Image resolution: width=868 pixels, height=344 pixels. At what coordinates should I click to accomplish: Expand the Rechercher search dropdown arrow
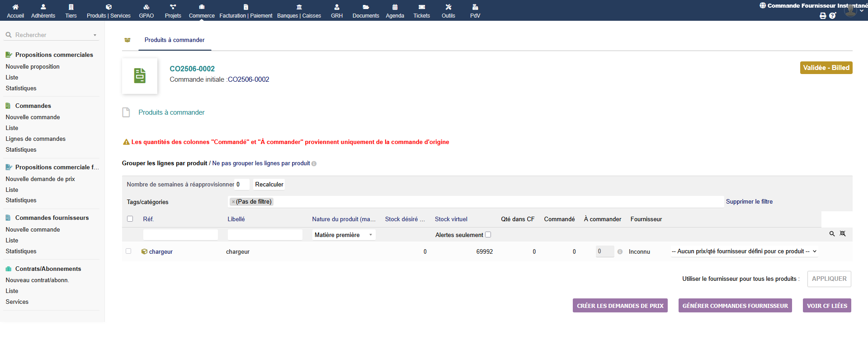pyautogui.click(x=95, y=35)
